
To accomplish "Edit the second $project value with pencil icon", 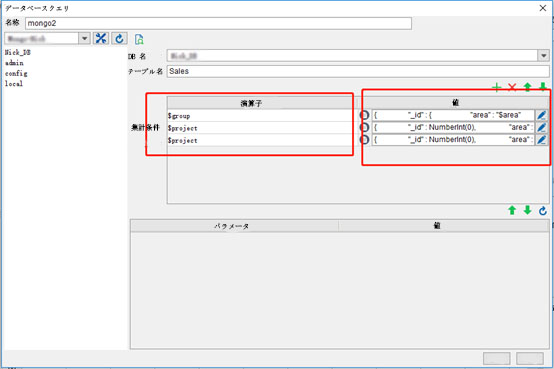I will coord(541,140).
